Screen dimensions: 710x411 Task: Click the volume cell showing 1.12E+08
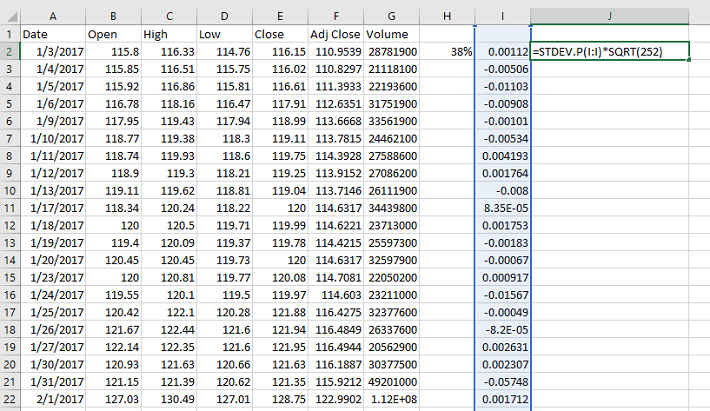pos(392,400)
